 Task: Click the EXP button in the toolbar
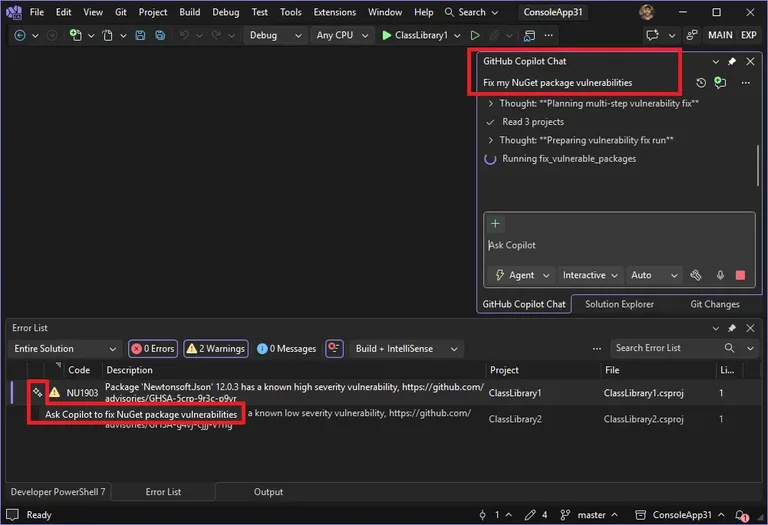pyautogui.click(x=748, y=35)
